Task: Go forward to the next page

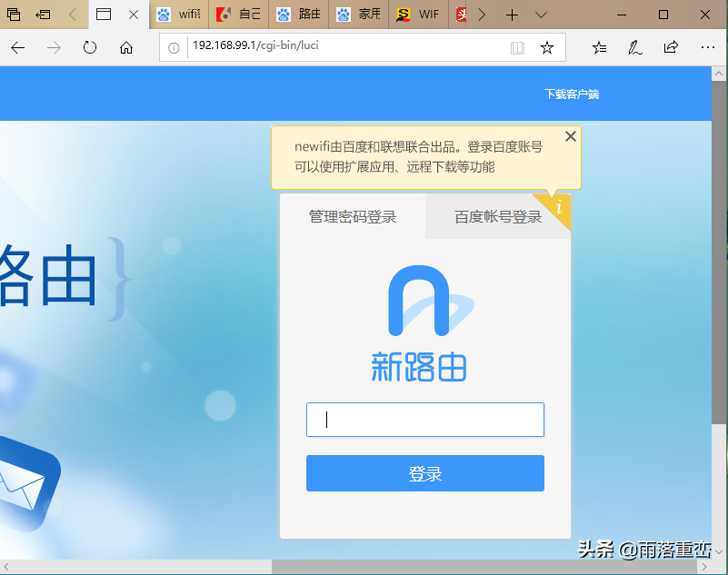Action: point(54,47)
